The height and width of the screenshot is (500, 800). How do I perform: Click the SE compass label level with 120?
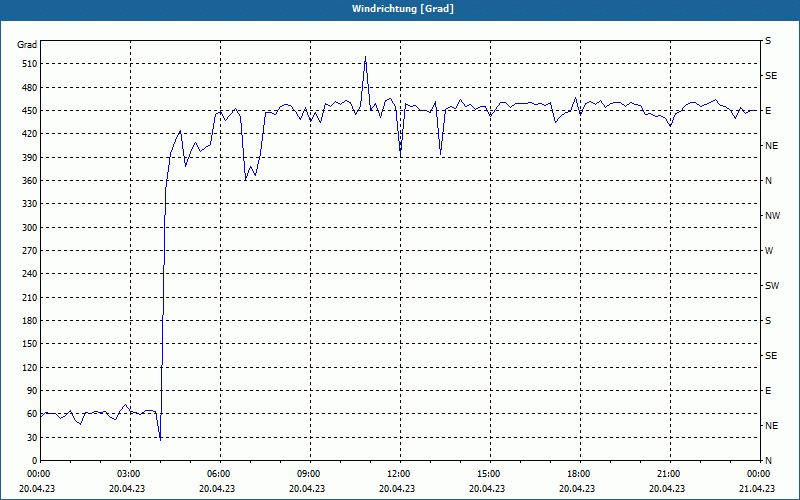coord(771,356)
